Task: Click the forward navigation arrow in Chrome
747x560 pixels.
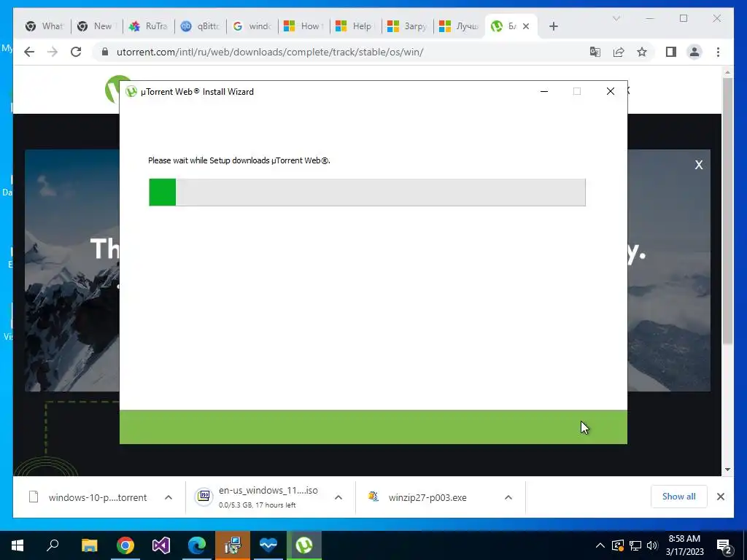Action: tap(53, 52)
